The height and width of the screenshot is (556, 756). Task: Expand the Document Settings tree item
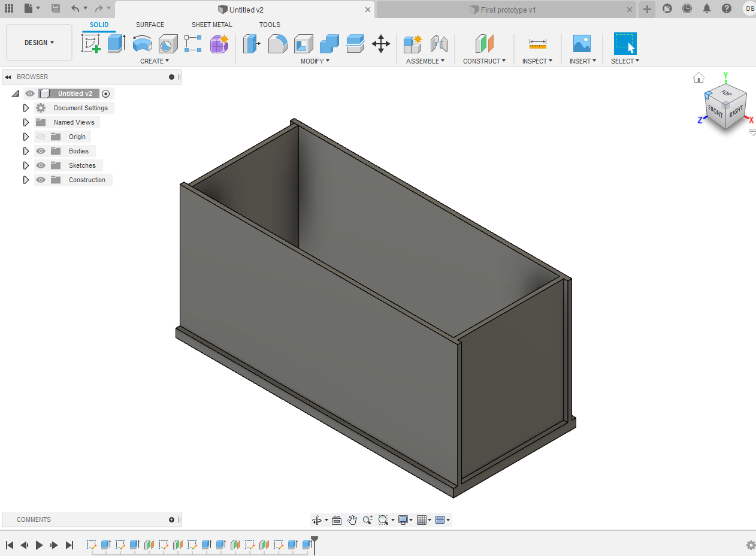pyautogui.click(x=26, y=108)
